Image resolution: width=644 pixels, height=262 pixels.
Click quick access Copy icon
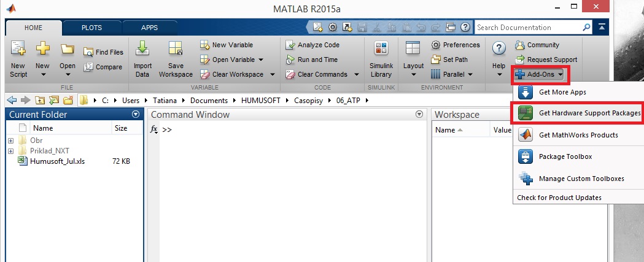(x=392, y=27)
